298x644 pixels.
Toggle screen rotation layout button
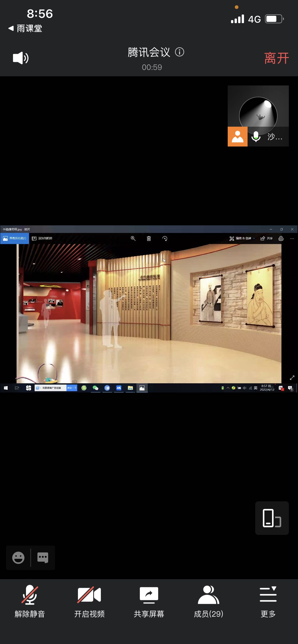(272, 518)
